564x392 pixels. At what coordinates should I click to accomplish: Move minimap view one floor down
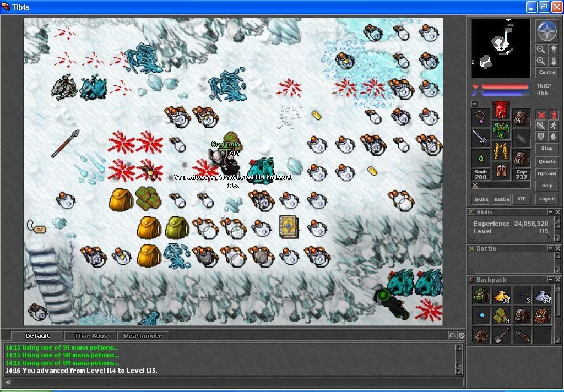coord(553,61)
